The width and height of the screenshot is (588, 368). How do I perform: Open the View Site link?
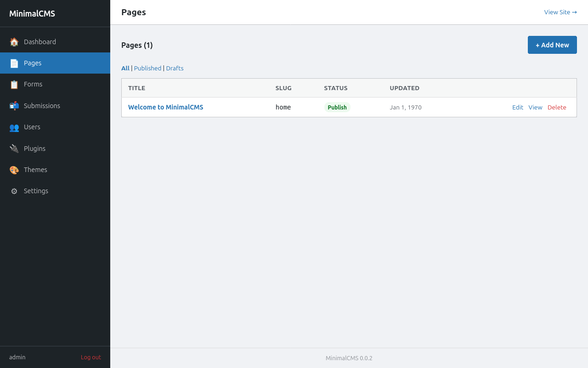click(560, 12)
